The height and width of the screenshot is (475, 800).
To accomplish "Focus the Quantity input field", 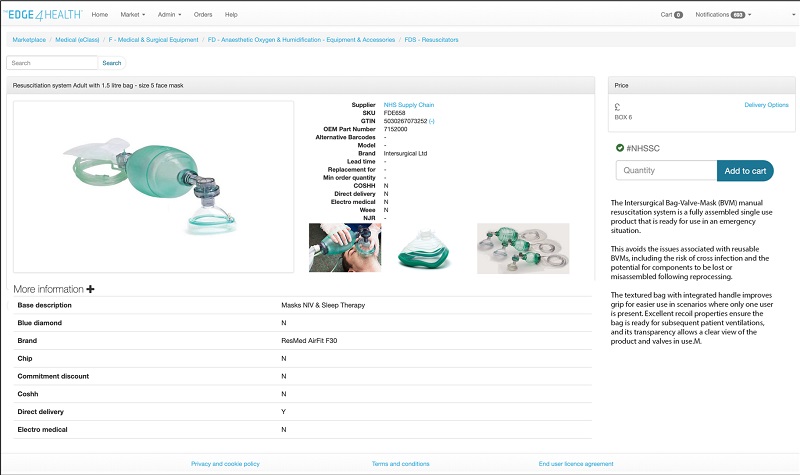I will click(x=666, y=170).
